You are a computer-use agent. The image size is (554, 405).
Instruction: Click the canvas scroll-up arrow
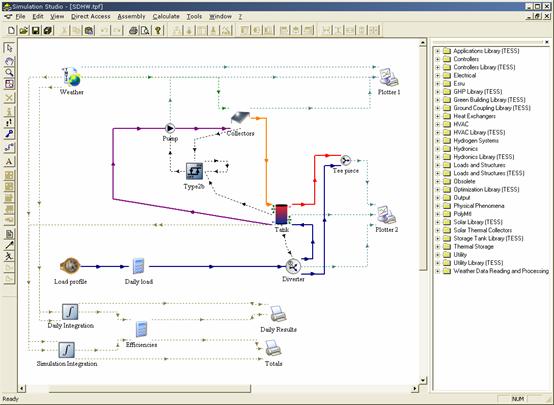click(423, 43)
